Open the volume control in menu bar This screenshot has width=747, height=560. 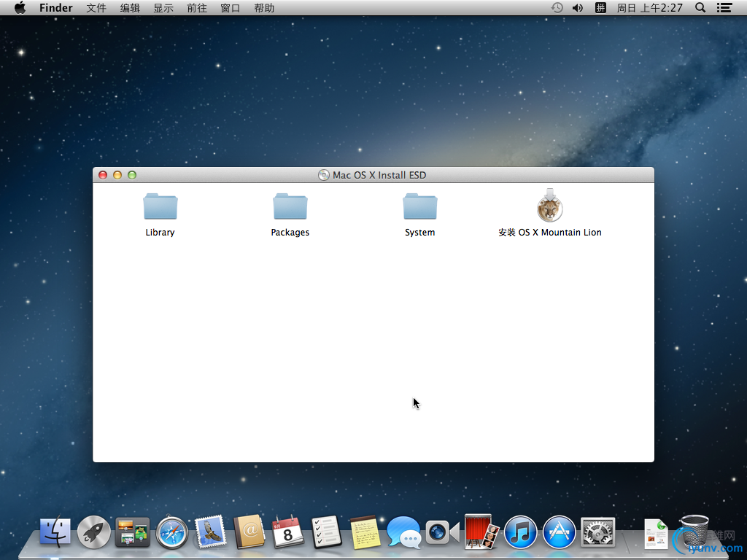[x=578, y=7]
